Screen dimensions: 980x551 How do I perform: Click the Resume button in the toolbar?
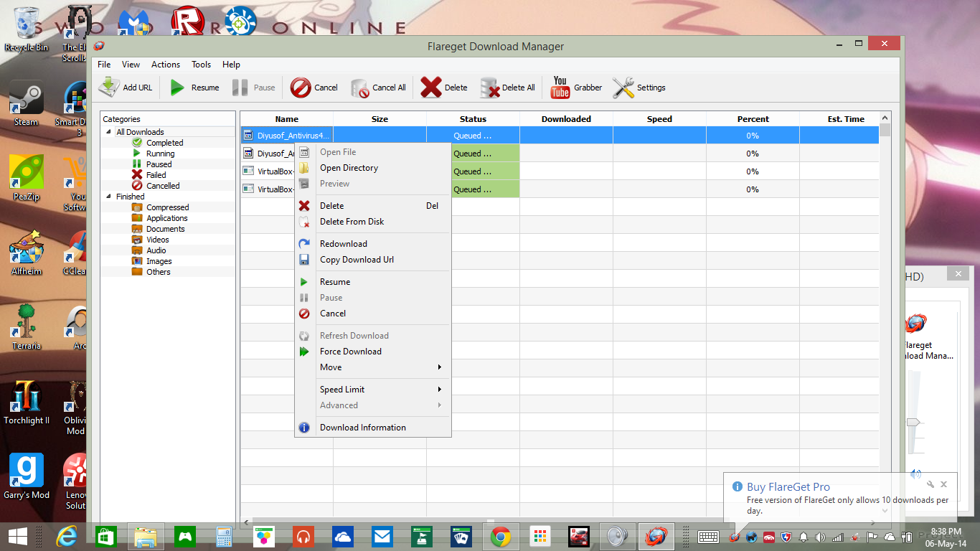pyautogui.click(x=194, y=88)
